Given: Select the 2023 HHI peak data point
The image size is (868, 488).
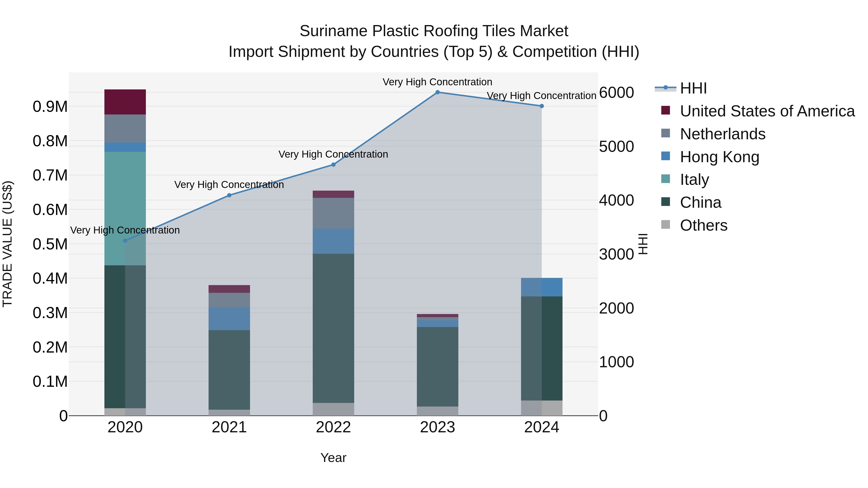Looking at the screenshot, I should 437,92.
